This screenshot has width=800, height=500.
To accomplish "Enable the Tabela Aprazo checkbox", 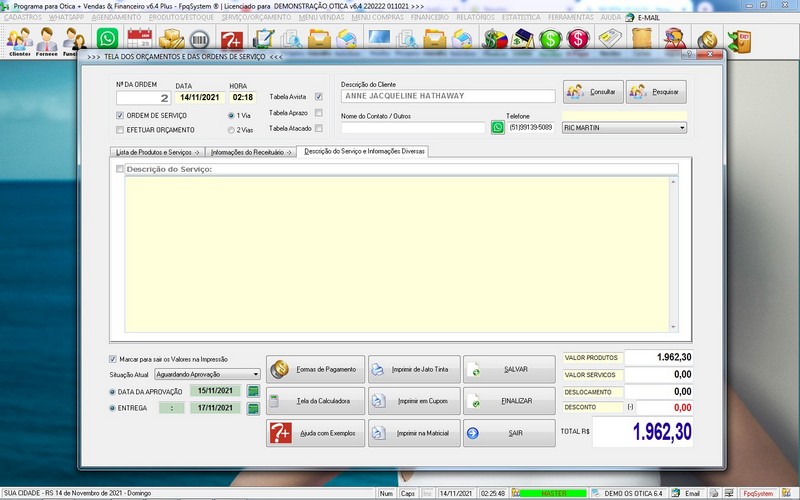I will tap(319, 113).
